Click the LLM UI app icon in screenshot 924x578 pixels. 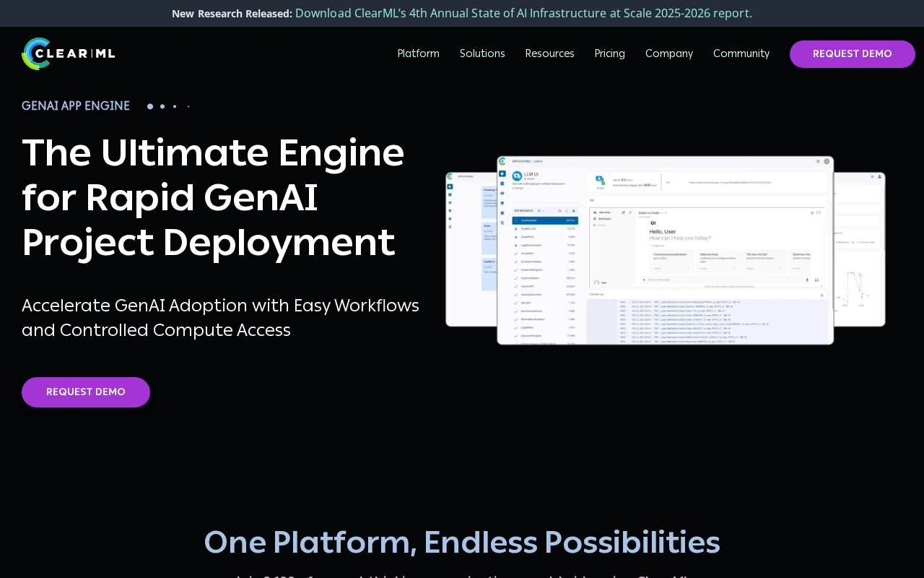point(517,176)
